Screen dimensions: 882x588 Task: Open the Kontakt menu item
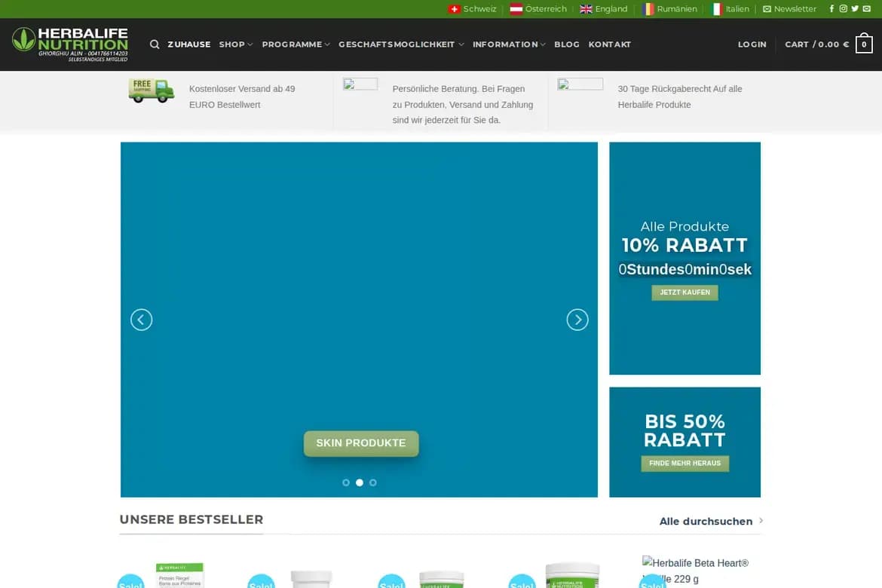[610, 44]
